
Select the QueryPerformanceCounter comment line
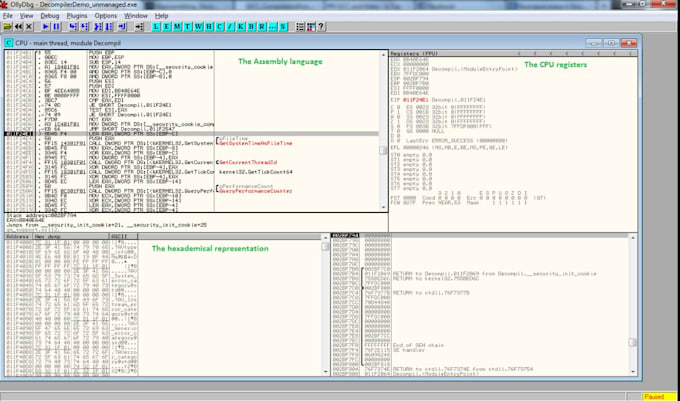click(x=255, y=191)
